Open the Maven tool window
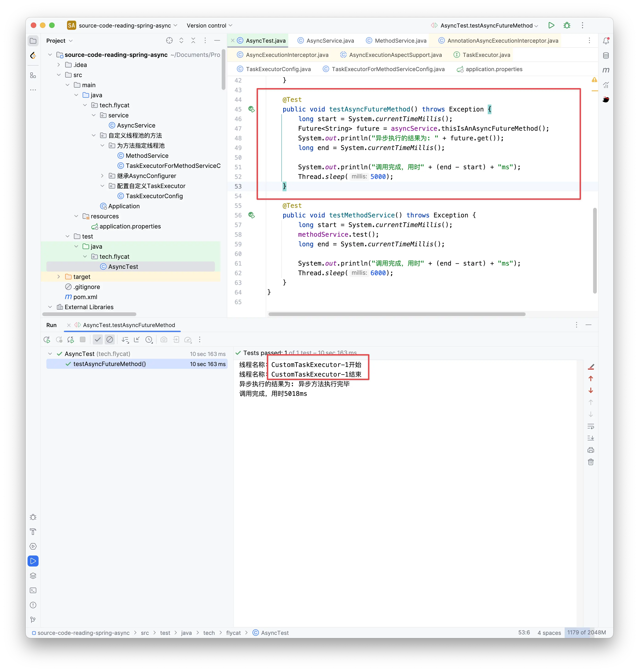The width and height of the screenshot is (639, 672). tap(606, 70)
